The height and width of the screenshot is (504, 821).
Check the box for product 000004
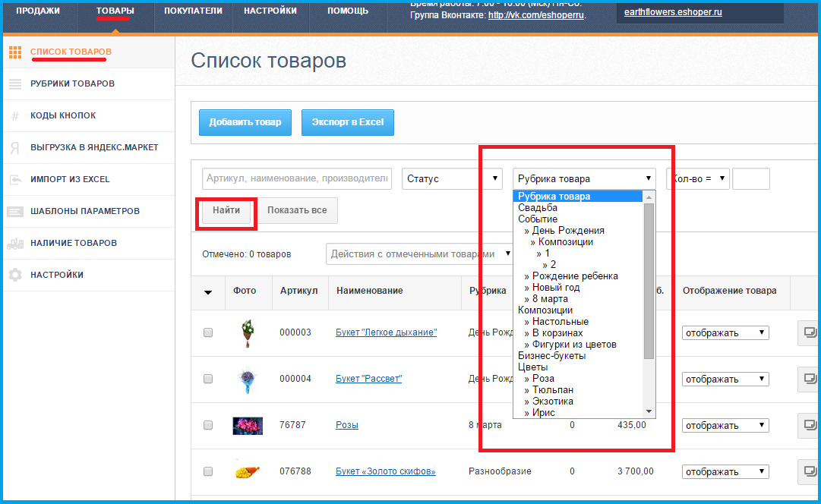[x=208, y=379]
